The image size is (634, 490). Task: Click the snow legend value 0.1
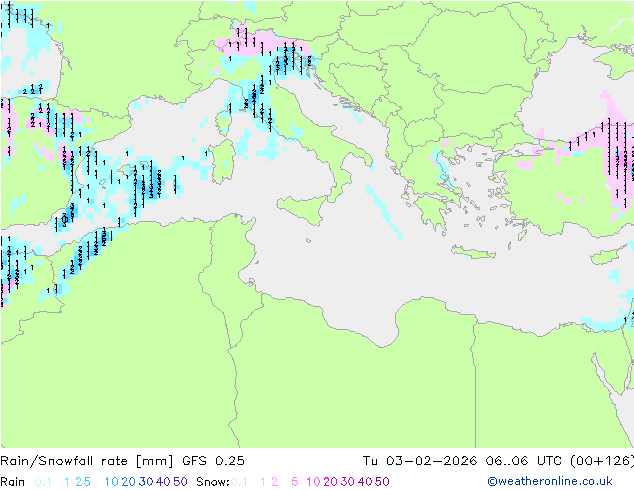pyautogui.click(x=239, y=482)
